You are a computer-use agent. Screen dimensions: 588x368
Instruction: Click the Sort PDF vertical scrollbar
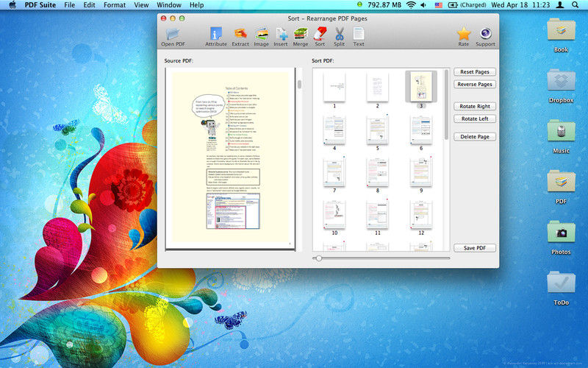446,105
